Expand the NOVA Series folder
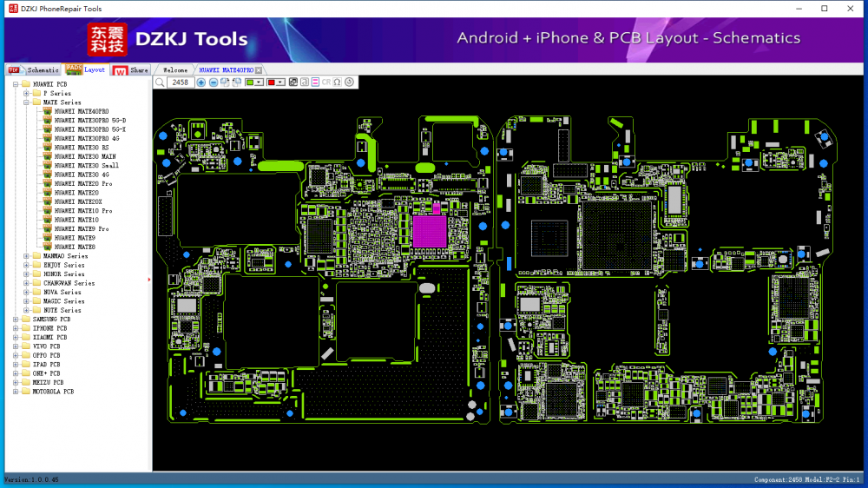This screenshot has width=868, height=488. tap(26, 292)
